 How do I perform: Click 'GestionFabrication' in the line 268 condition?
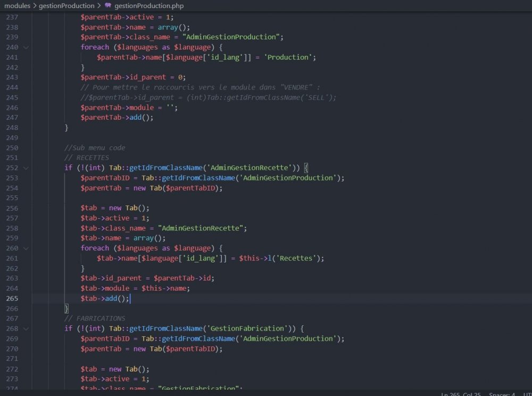click(x=247, y=329)
